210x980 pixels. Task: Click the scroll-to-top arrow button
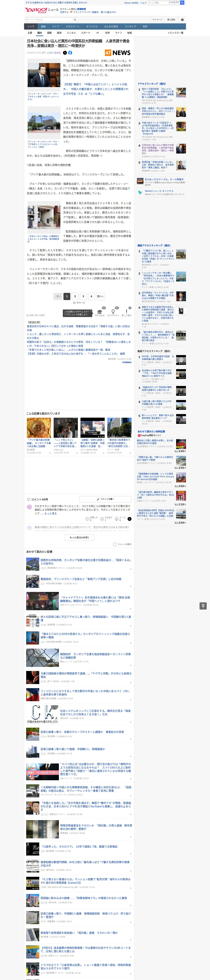click(x=203, y=606)
